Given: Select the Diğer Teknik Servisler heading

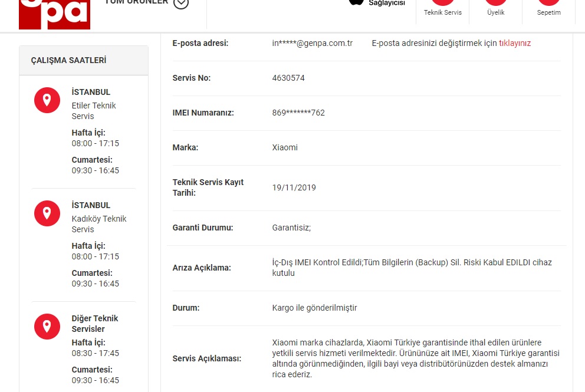Looking at the screenshot, I should [95, 324].
